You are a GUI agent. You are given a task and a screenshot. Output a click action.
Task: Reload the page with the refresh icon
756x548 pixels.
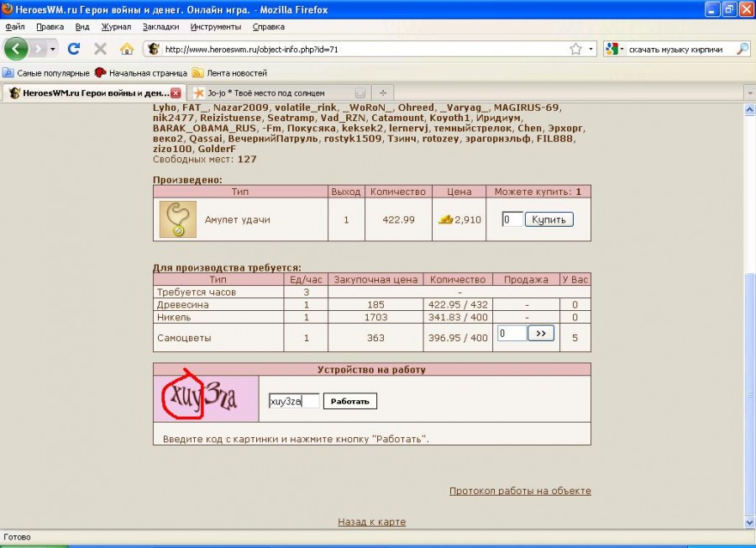coord(74,48)
